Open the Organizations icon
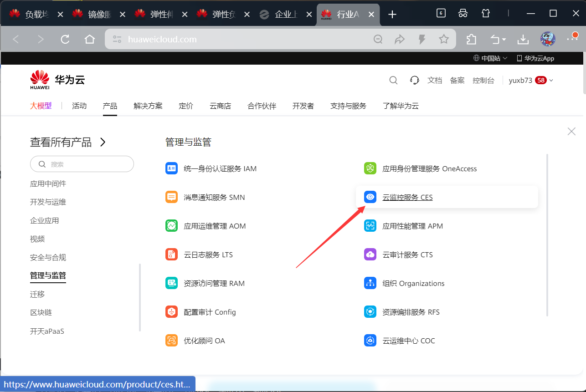The height and width of the screenshot is (392, 586). 370,283
